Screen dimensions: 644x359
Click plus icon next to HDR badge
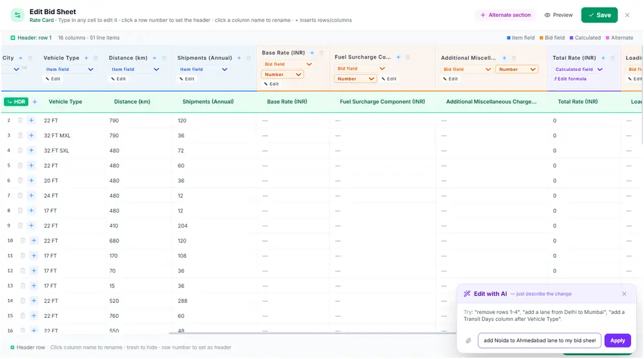(35, 102)
